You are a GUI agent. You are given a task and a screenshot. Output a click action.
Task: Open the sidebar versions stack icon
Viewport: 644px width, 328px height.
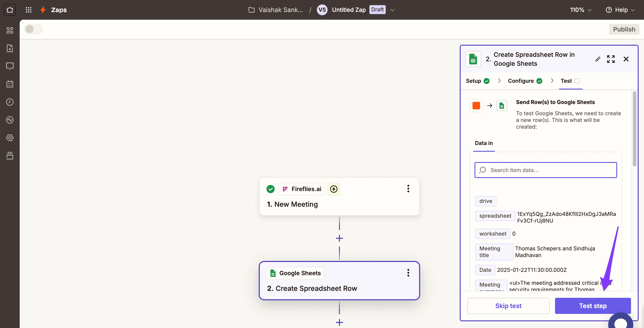[10, 156]
